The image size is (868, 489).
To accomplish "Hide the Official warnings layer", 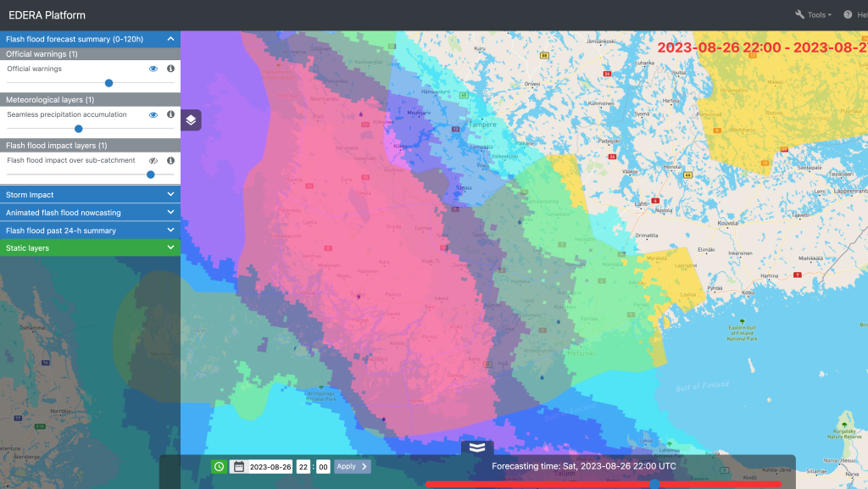I will pos(153,69).
